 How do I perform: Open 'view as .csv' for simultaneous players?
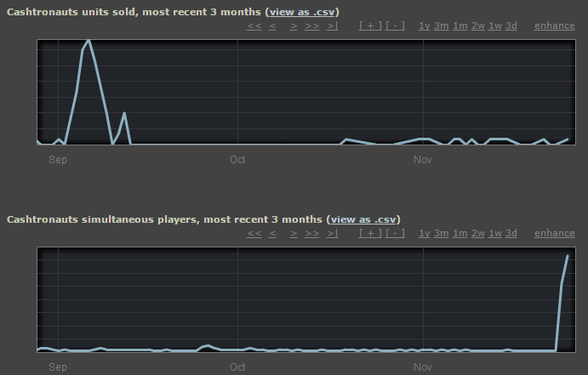pyautogui.click(x=363, y=219)
